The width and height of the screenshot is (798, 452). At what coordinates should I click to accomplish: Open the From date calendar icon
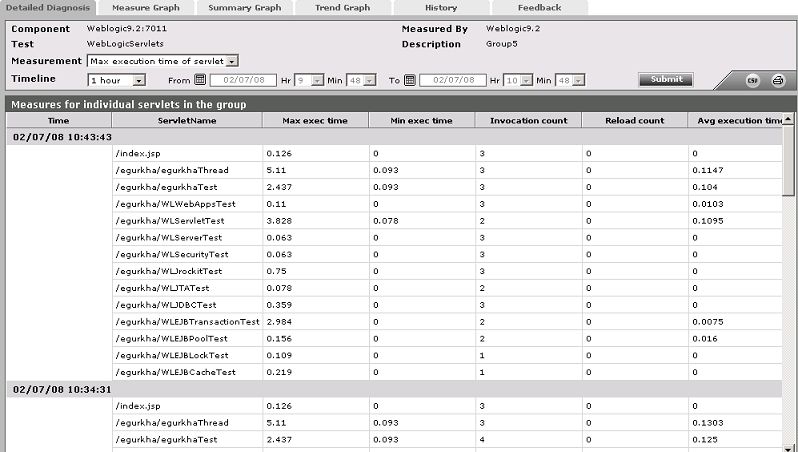coord(200,80)
